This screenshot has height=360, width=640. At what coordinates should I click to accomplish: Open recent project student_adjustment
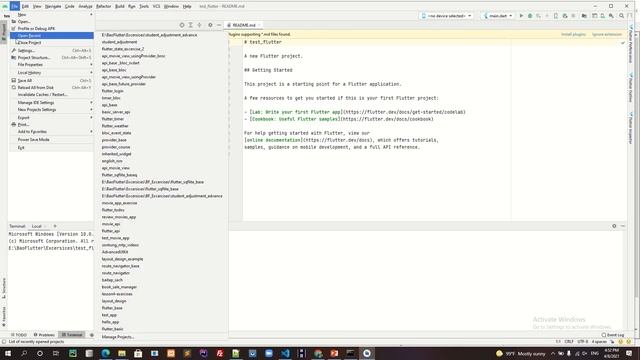(162, 42)
